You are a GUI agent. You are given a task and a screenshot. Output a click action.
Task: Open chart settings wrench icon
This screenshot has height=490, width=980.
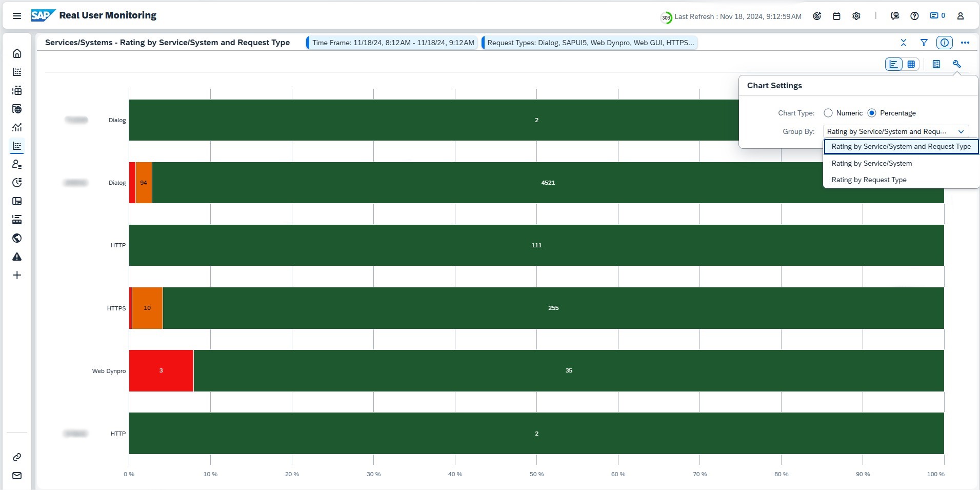click(956, 64)
